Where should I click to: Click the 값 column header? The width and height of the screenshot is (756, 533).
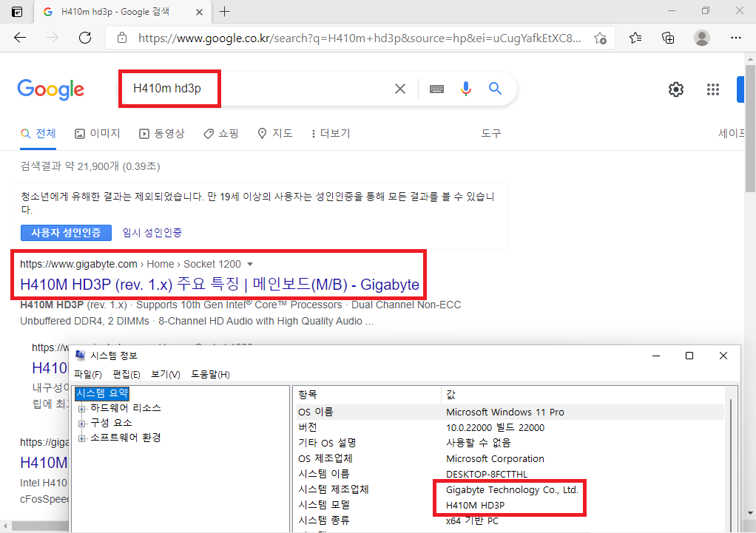coord(582,395)
